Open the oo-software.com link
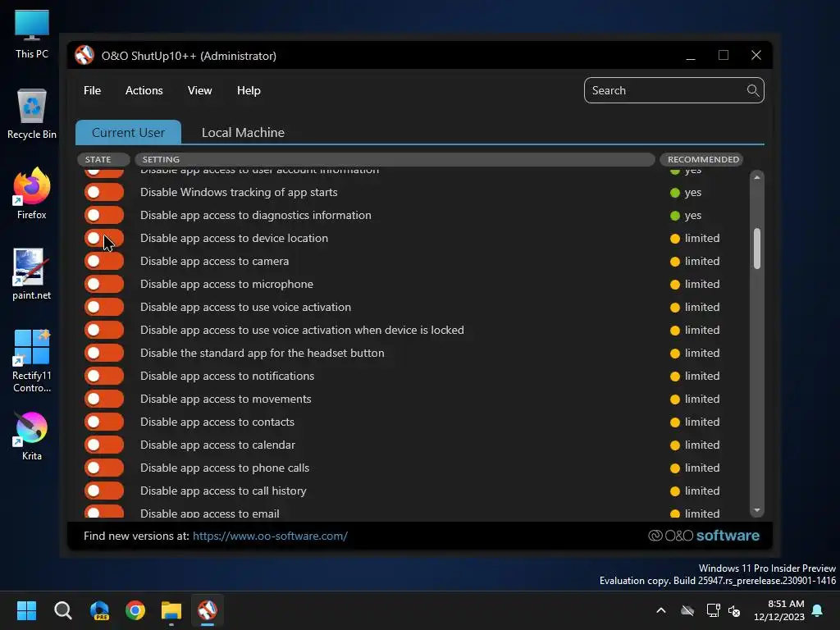This screenshot has width=840, height=630. click(x=270, y=536)
